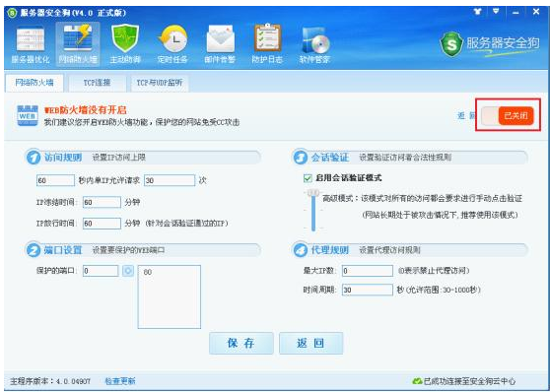This screenshot has height=392, width=550.
Task: Open the 定时任务 scheduled tasks module
Action: [172, 44]
